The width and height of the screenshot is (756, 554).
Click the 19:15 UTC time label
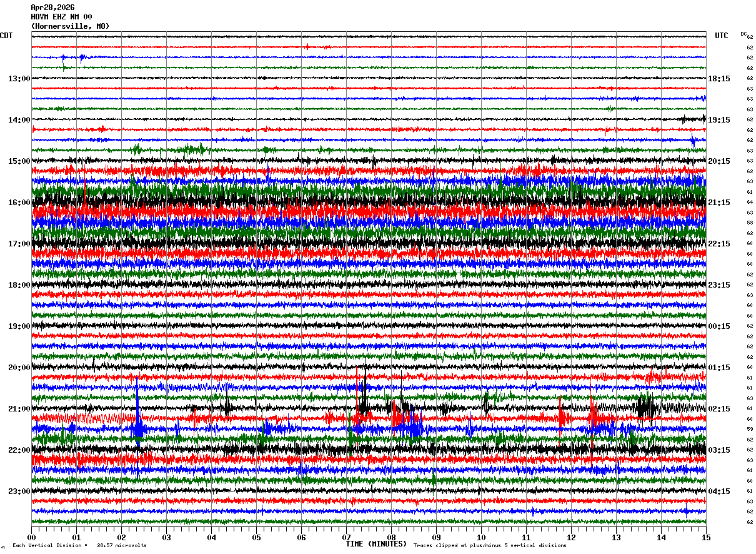(719, 120)
